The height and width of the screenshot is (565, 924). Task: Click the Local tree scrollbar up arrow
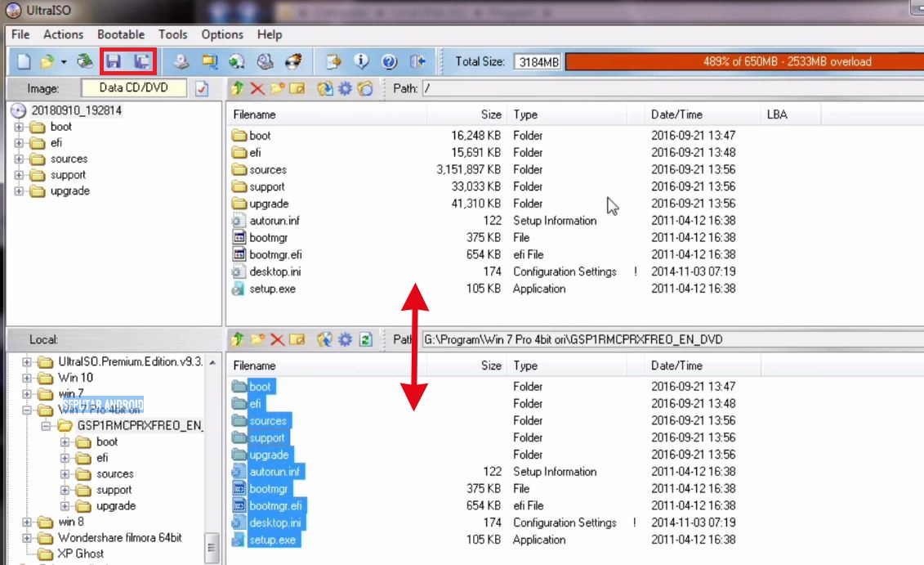tap(212, 362)
